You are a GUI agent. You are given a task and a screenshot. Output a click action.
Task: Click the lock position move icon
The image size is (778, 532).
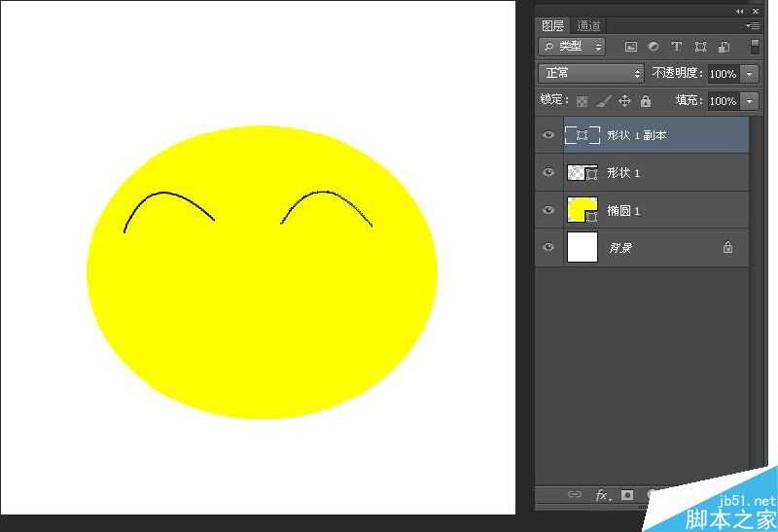click(624, 101)
